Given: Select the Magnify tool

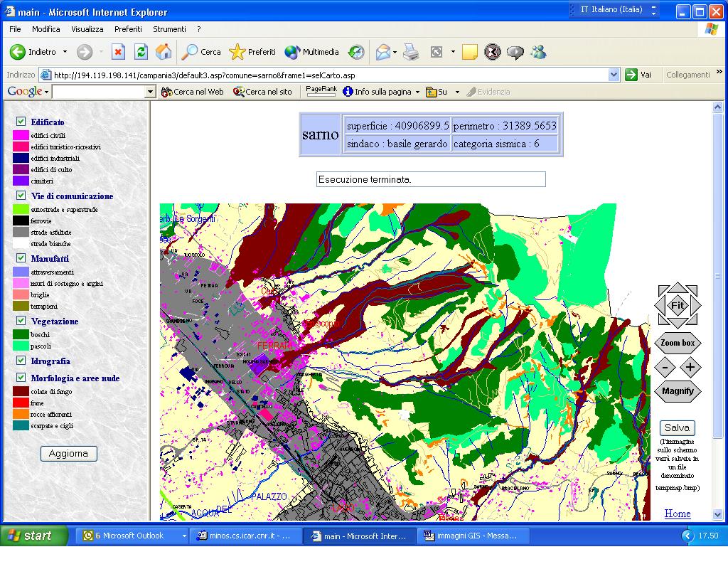Looking at the screenshot, I should pos(678,391).
